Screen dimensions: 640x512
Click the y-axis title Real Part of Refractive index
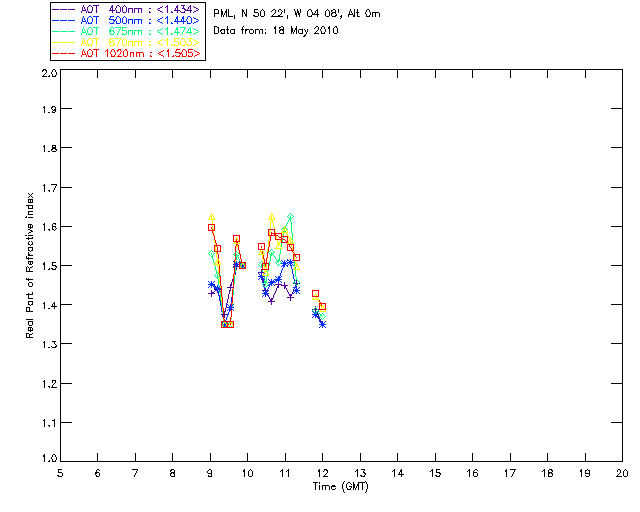[x=29, y=265]
